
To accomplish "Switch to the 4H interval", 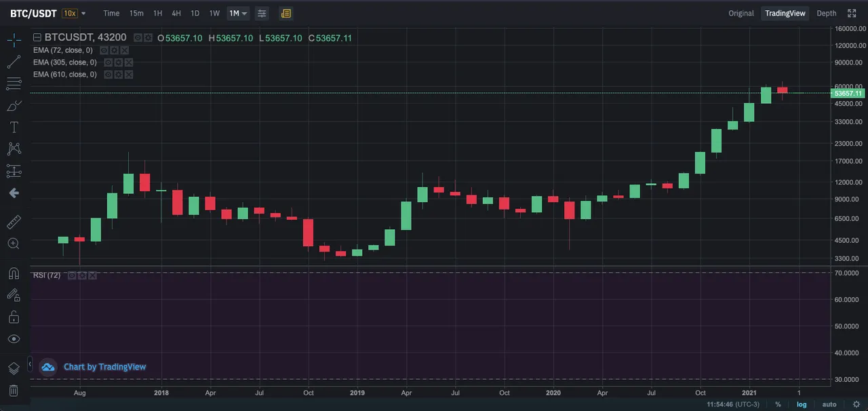I will [176, 14].
